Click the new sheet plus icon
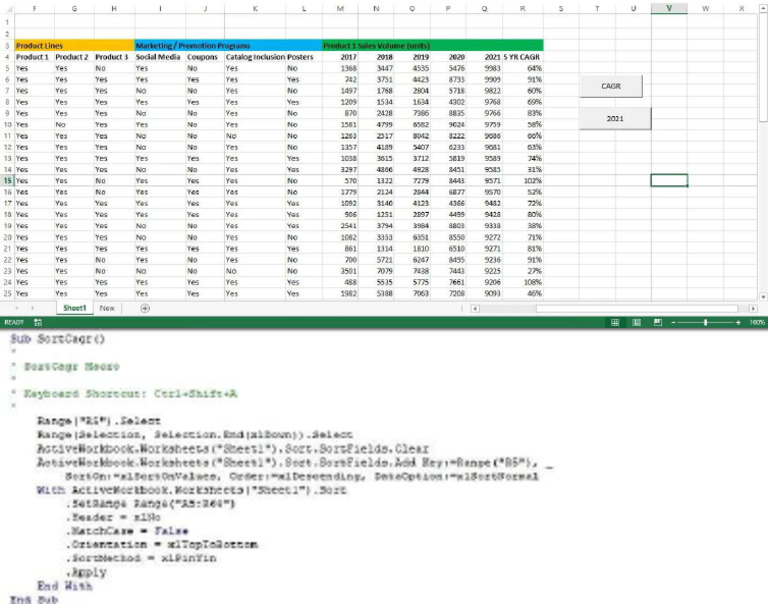The image size is (768, 604). pos(145,309)
